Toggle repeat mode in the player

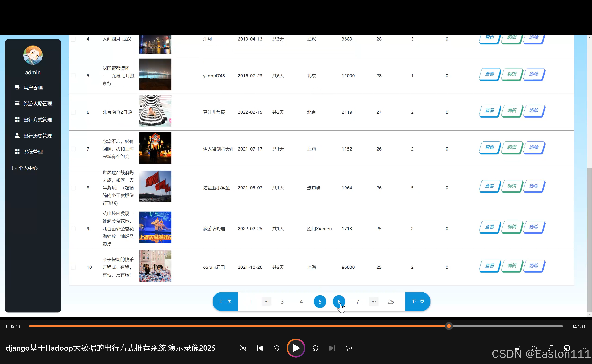coord(349,348)
